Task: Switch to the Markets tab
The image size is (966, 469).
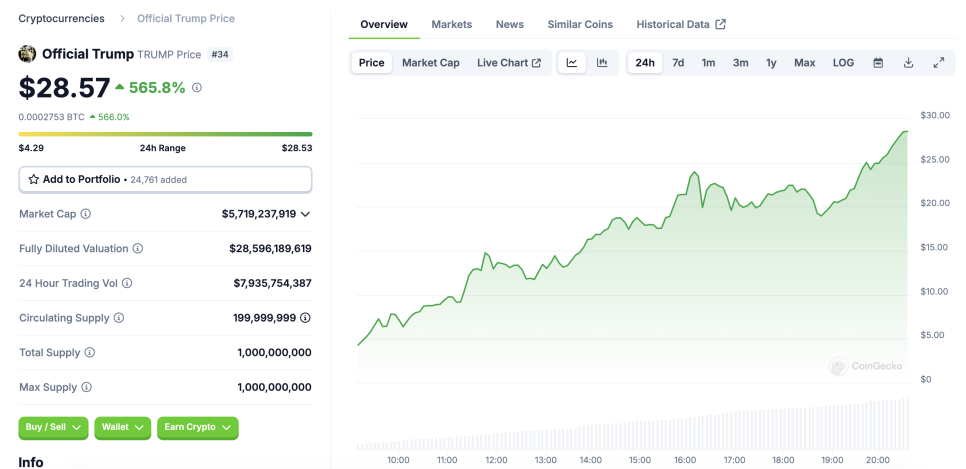Action: [x=452, y=25]
